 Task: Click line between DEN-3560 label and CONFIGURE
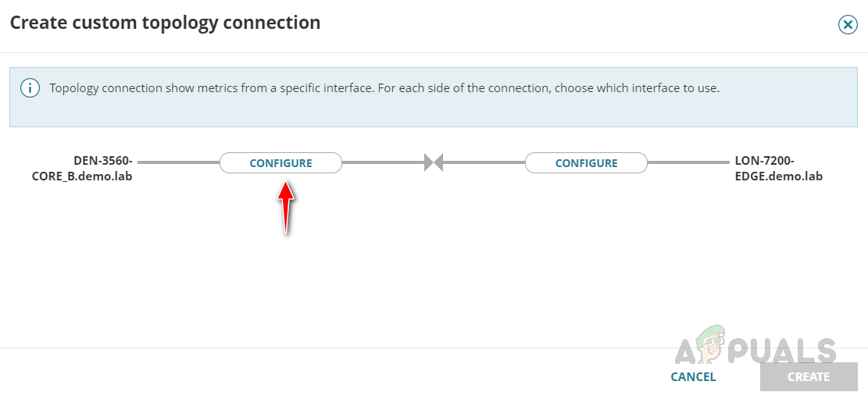pos(178,162)
